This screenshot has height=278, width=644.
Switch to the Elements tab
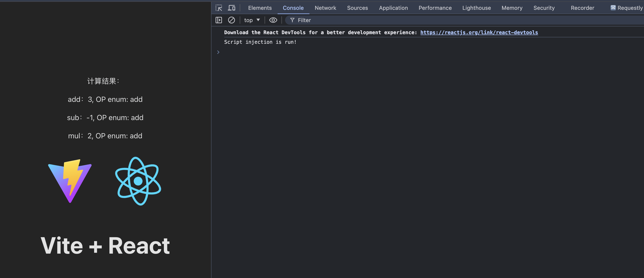tap(260, 8)
